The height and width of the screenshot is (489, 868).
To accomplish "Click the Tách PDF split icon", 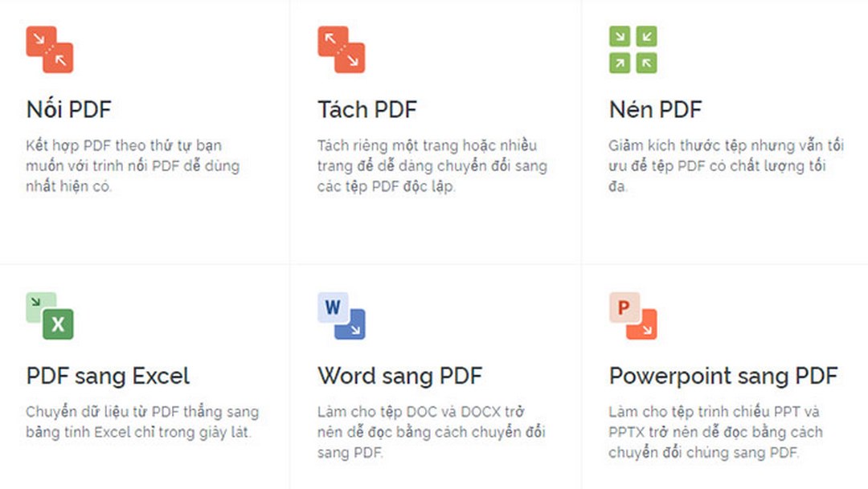I will [341, 49].
